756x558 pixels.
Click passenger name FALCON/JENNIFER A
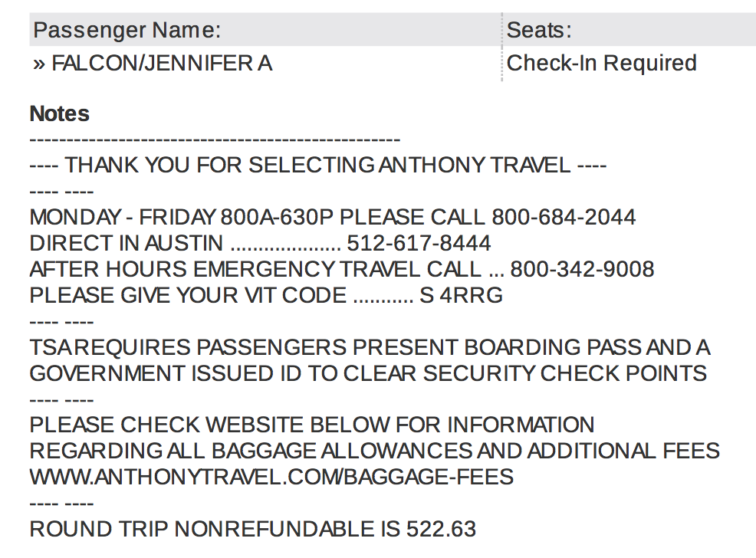point(162,63)
